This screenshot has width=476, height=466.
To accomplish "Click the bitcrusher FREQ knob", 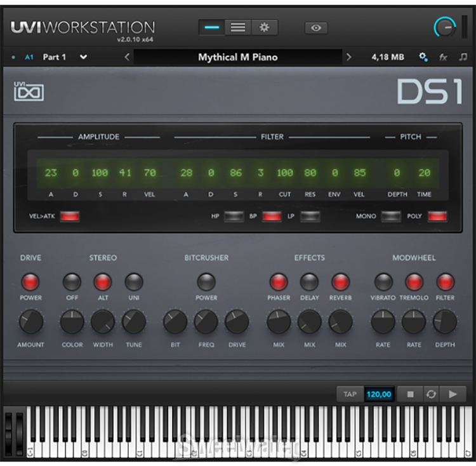I will coord(206,322).
